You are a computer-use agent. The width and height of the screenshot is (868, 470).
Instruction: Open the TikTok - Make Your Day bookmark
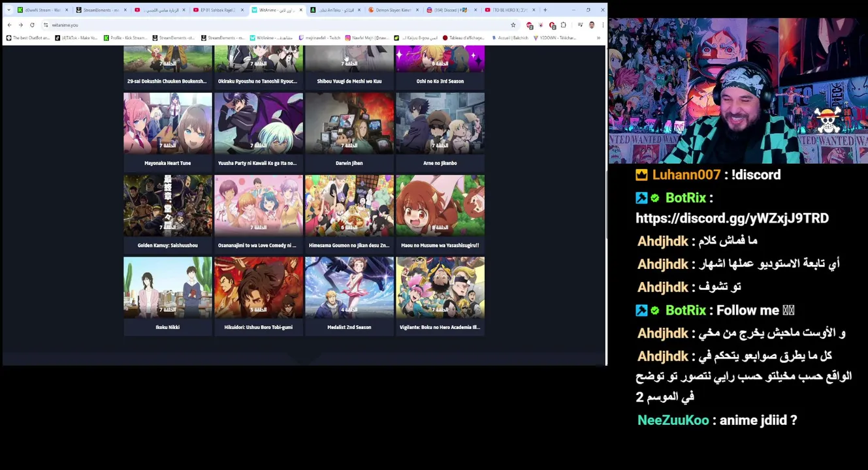[76, 38]
